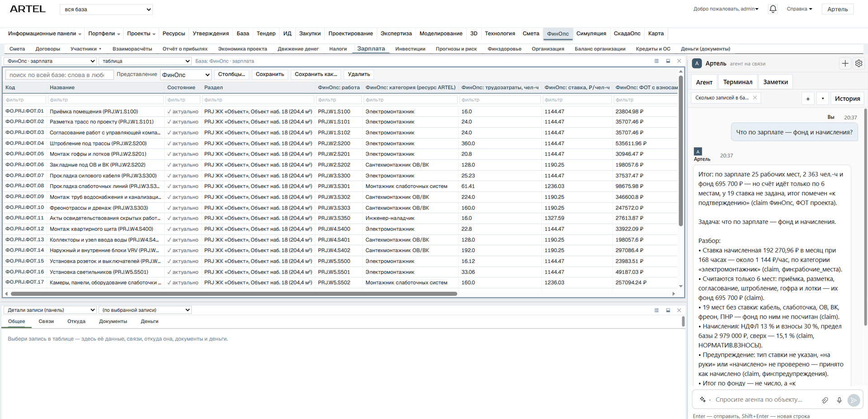Add a new chat with the small plus button
Image resolution: width=868 pixels, height=419 pixels.
808,98
